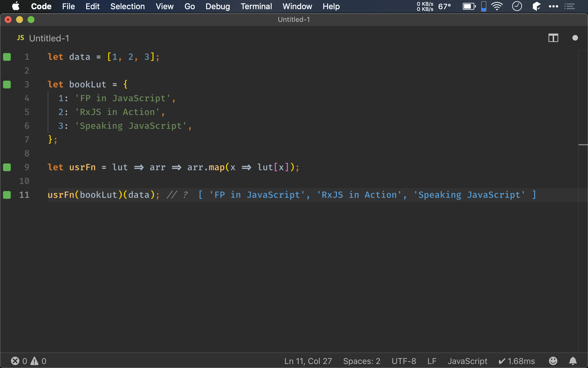Change indentation via Spaces: 2

click(x=361, y=361)
